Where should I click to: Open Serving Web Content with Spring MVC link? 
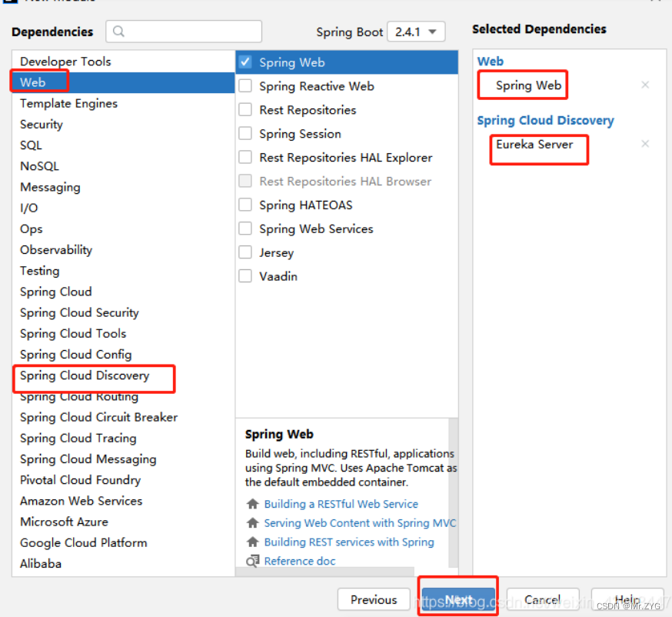[360, 523]
